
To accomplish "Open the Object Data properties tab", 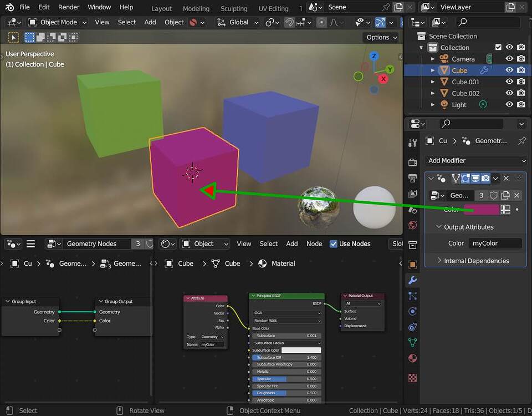I will (412, 343).
